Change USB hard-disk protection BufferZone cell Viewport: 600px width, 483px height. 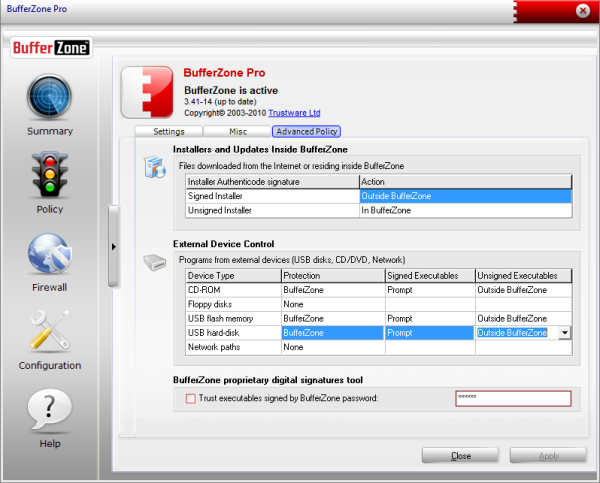click(333, 333)
